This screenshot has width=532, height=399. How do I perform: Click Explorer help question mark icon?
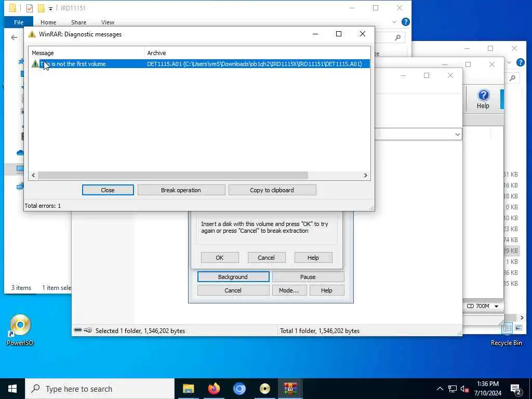405,22
